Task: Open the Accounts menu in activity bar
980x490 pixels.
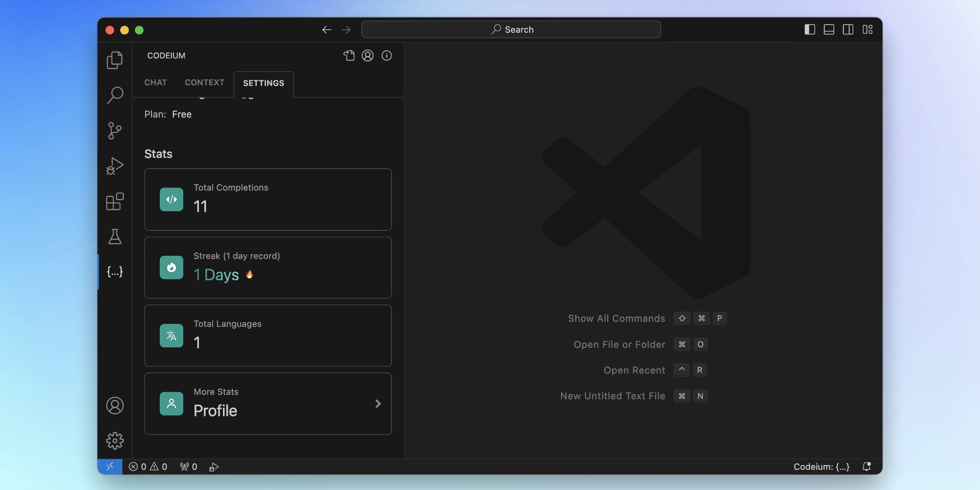Action: click(115, 406)
